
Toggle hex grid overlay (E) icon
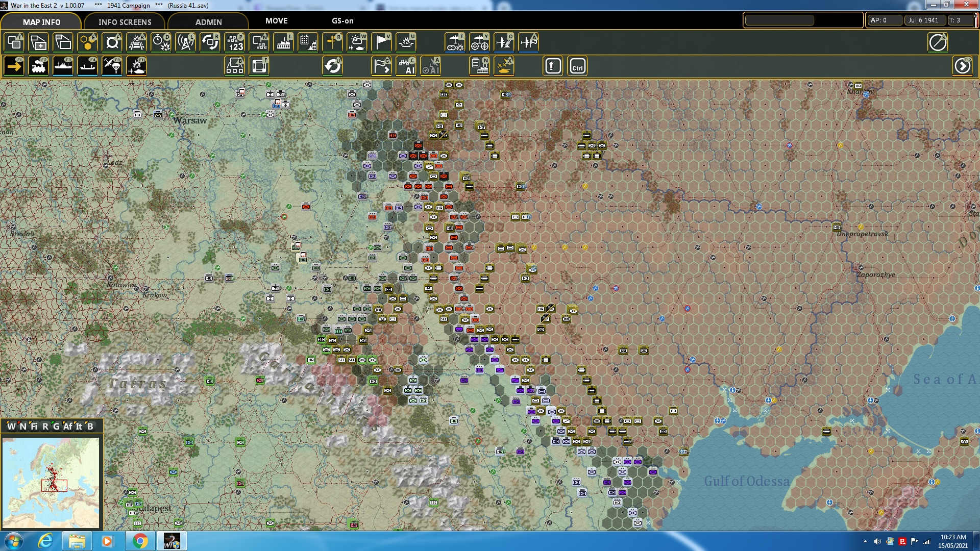[x=88, y=42]
